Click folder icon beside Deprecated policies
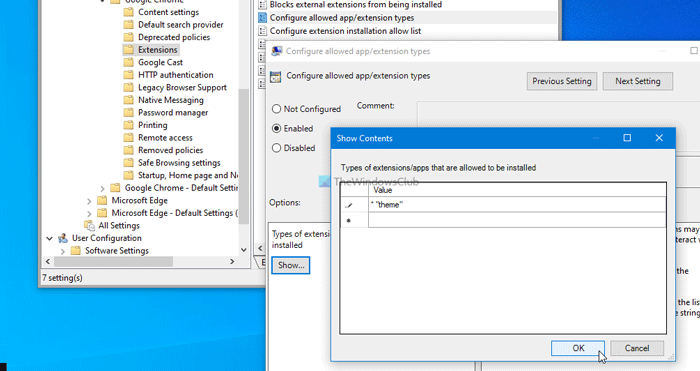The height and width of the screenshot is (371, 700). click(x=129, y=37)
